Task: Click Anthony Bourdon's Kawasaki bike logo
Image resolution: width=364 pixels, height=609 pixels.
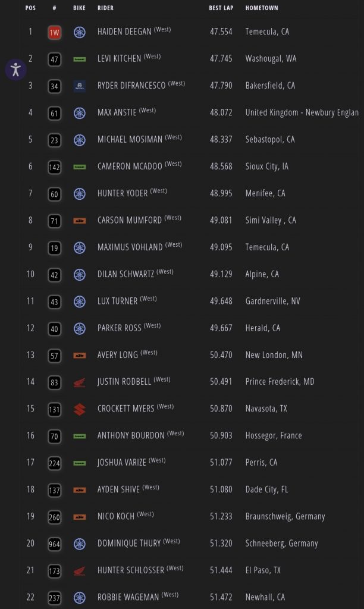Action: pyautogui.click(x=79, y=436)
